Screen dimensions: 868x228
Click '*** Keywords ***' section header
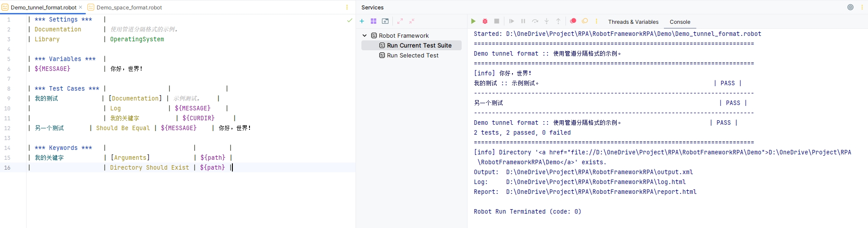(63, 148)
